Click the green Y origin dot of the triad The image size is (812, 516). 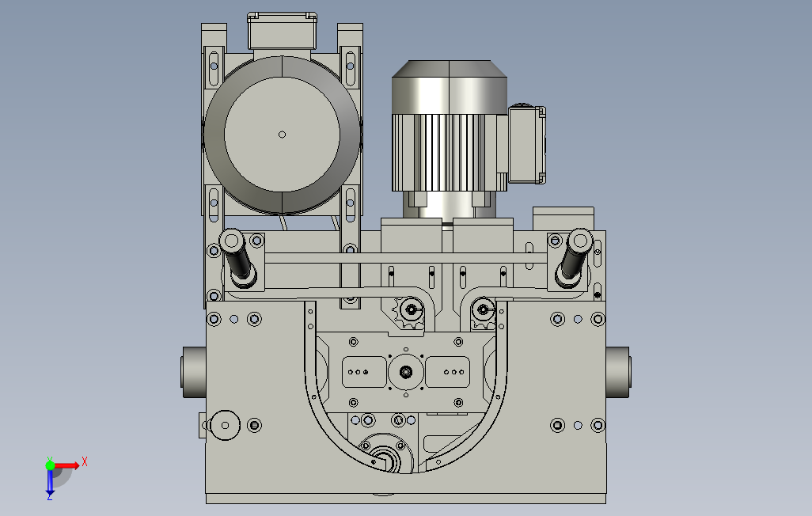point(50,465)
